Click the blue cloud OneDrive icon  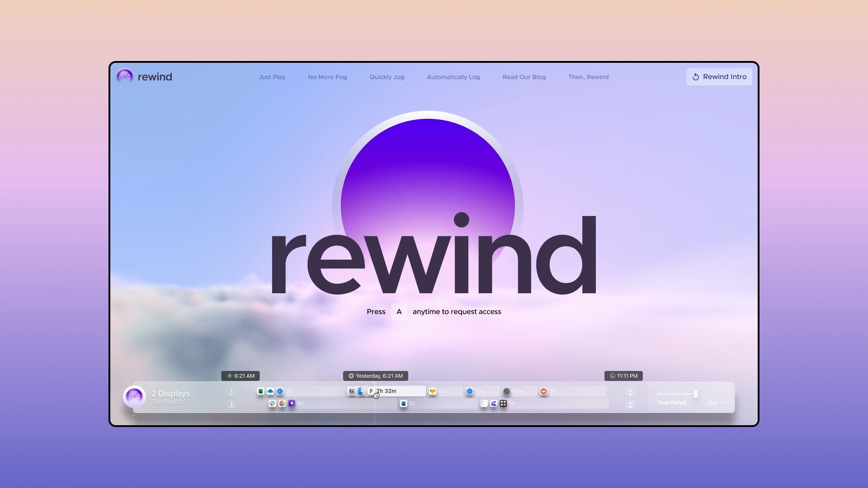coord(270,391)
